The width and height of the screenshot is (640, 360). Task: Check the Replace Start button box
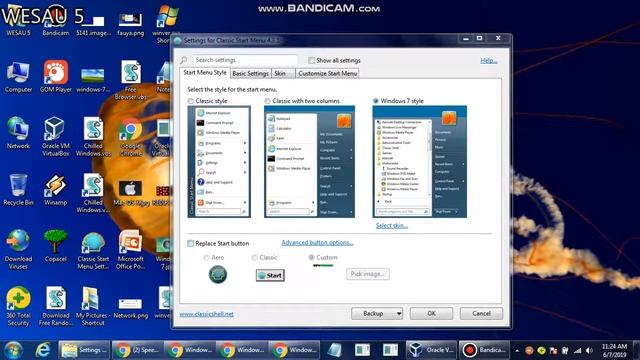pyautogui.click(x=191, y=243)
